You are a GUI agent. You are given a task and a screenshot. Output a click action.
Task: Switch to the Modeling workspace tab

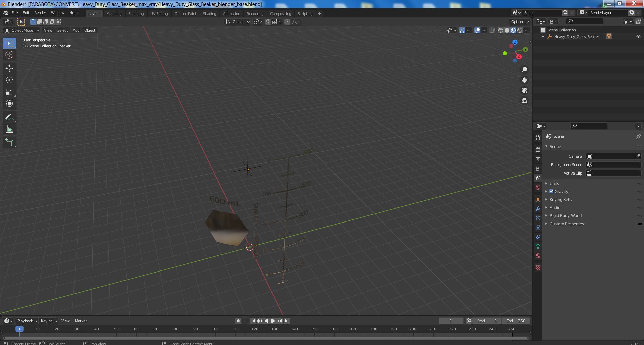(114, 14)
